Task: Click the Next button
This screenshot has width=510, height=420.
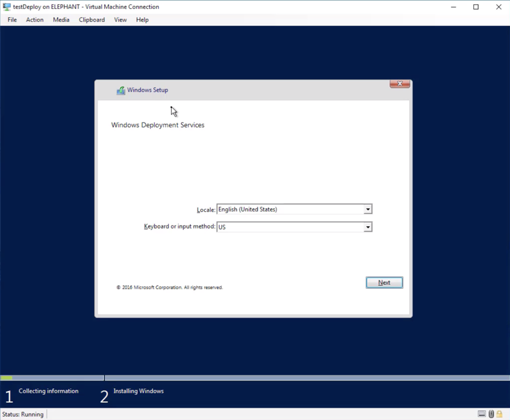Action: click(384, 283)
